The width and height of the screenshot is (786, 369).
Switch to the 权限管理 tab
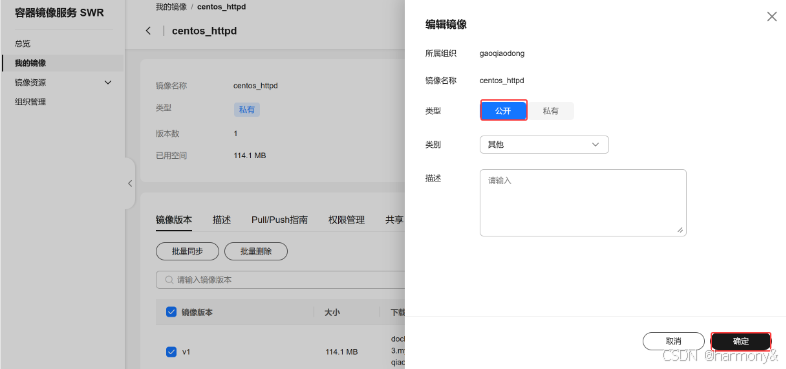pos(346,220)
